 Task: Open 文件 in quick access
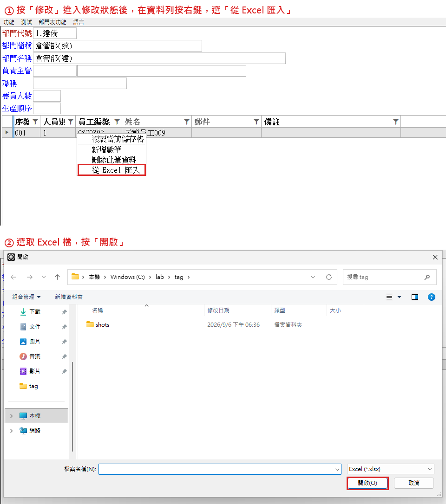tap(35, 327)
